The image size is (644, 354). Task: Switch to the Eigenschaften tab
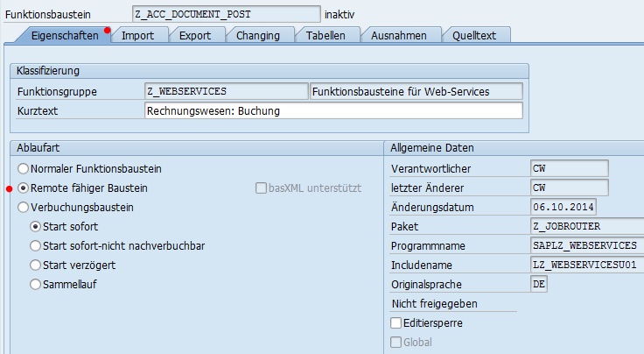[64, 35]
